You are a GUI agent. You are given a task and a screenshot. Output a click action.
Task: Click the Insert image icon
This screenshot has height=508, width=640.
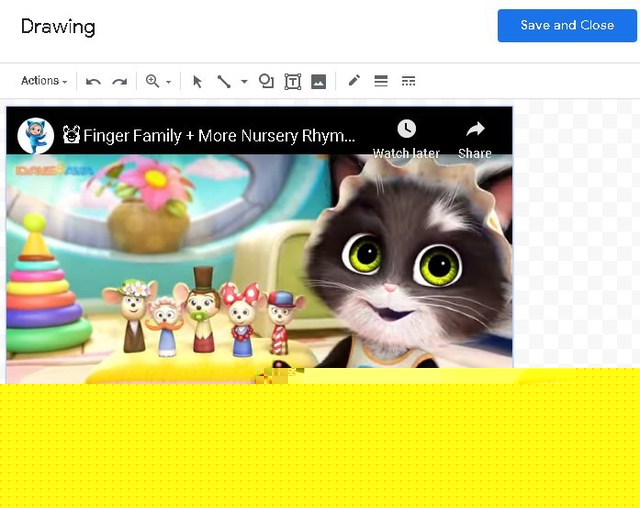point(318,81)
